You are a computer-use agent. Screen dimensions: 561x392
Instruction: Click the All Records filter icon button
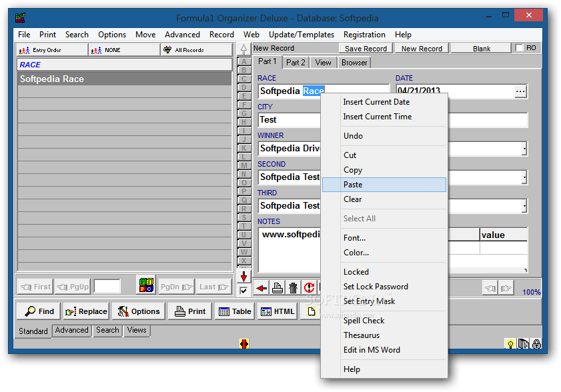(196, 50)
